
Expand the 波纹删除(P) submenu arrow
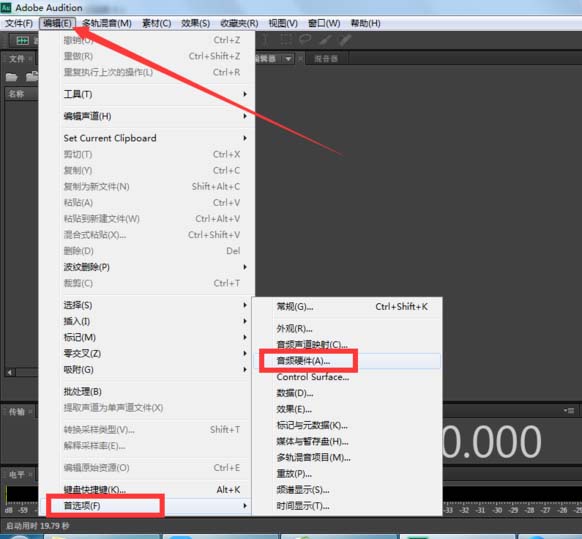coord(245,267)
